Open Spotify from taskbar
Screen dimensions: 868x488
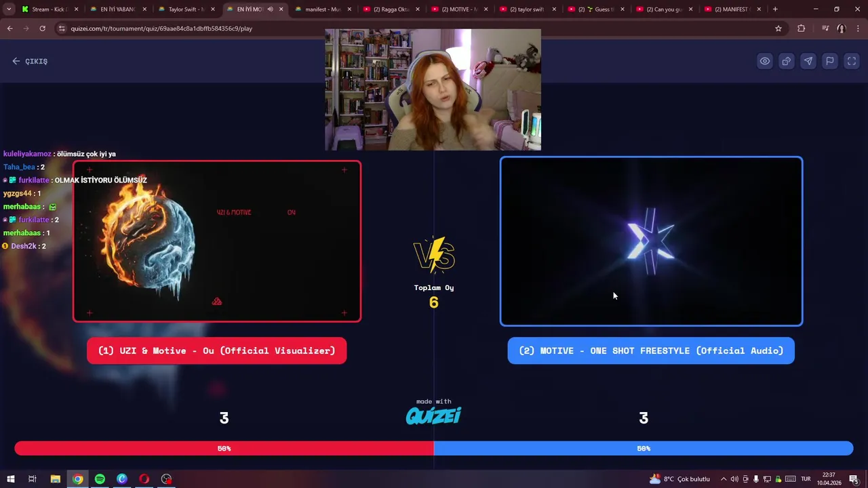[100, 479]
